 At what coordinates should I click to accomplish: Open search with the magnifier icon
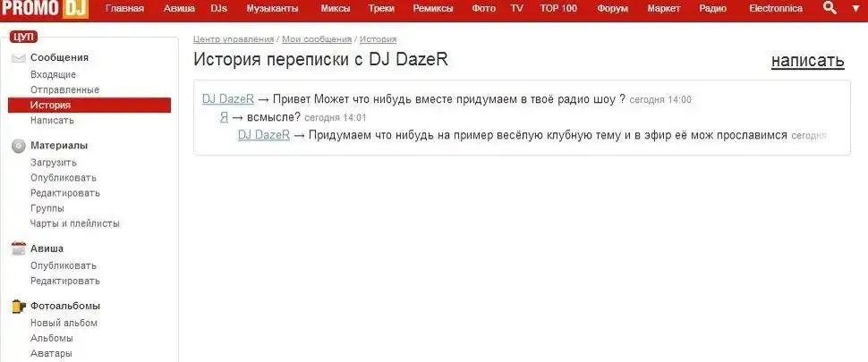829,8
